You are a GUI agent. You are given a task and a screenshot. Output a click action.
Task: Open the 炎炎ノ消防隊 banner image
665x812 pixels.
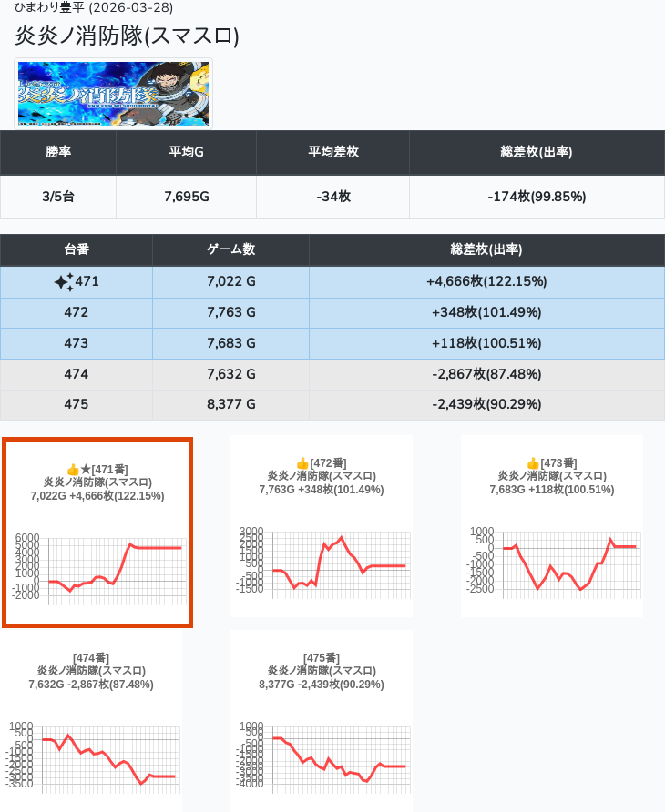click(114, 93)
